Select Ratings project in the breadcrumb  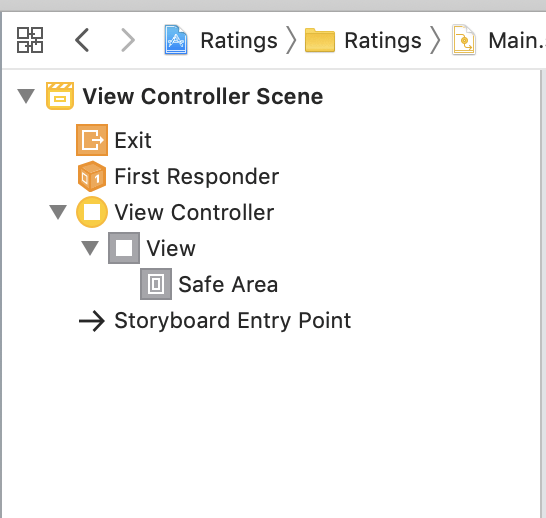tap(239, 41)
